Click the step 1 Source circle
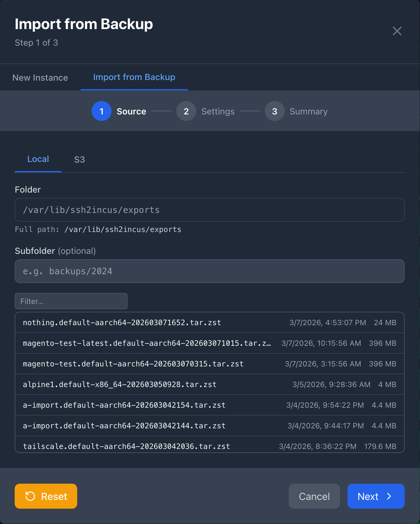Viewport: 420px width, 524px height. [x=101, y=111]
